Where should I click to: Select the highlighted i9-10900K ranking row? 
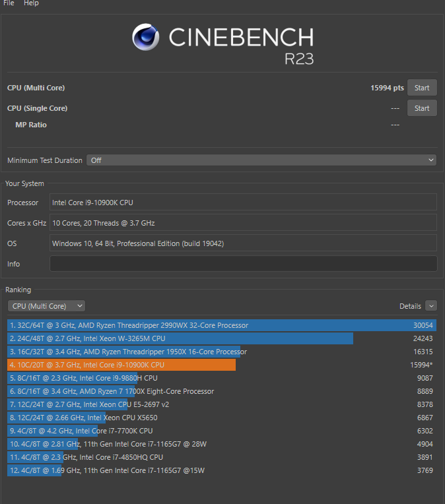point(222,365)
